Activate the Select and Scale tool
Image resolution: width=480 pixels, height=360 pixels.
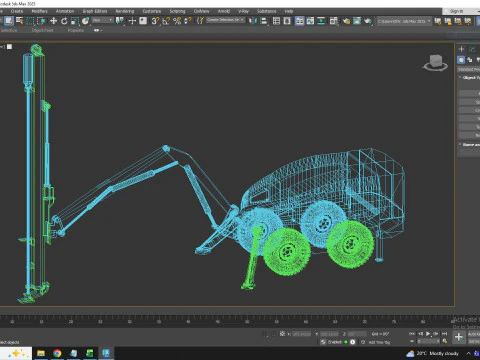coord(75,21)
